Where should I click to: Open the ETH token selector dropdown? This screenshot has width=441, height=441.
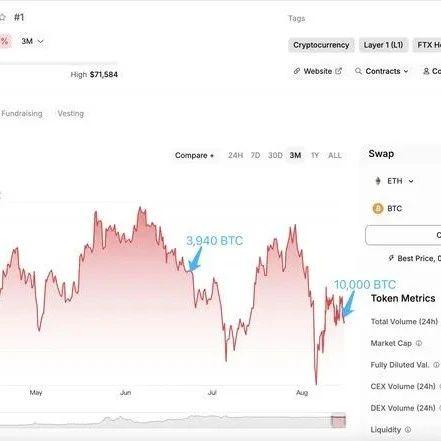(x=394, y=181)
